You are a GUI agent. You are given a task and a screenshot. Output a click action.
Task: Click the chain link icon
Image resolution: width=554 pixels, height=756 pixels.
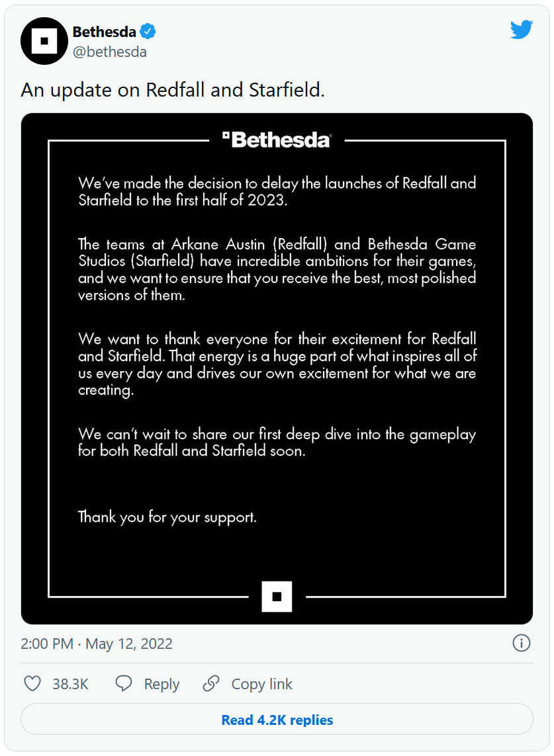coord(211,683)
